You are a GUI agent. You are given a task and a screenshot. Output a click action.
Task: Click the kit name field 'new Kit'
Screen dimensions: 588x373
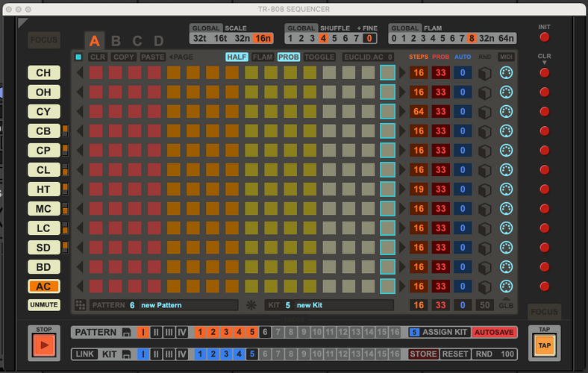click(344, 305)
